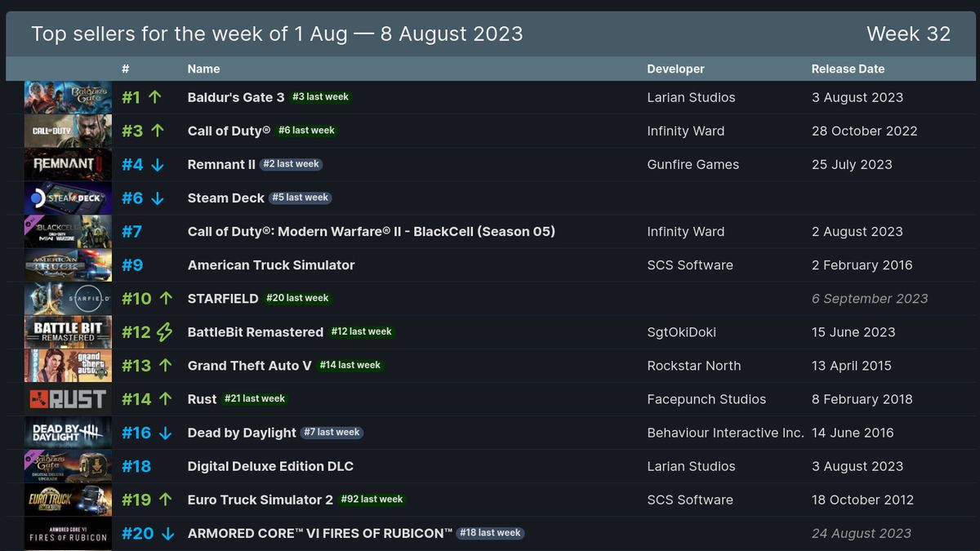
Task: Open the Dead by Daylight thumbnail
Action: (68, 433)
